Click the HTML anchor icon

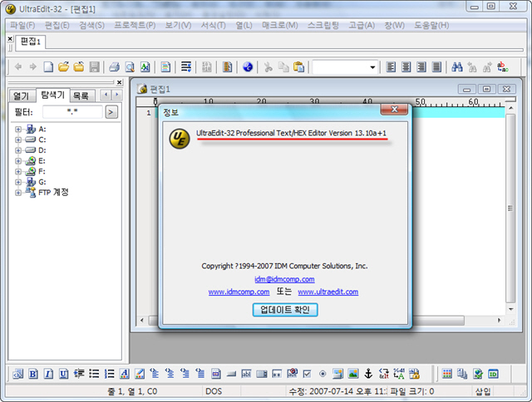(x=368, y=374)
